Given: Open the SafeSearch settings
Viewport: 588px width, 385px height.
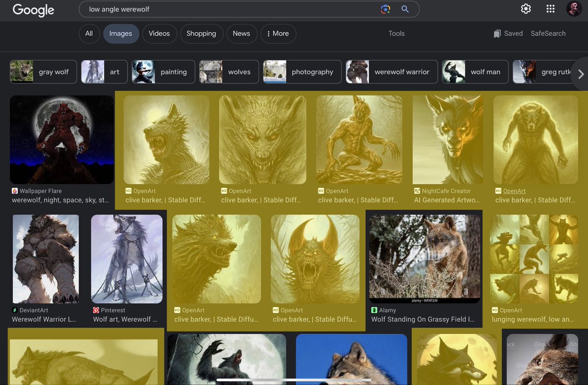Looking at the screenshot, I should [x=548, y=33].
